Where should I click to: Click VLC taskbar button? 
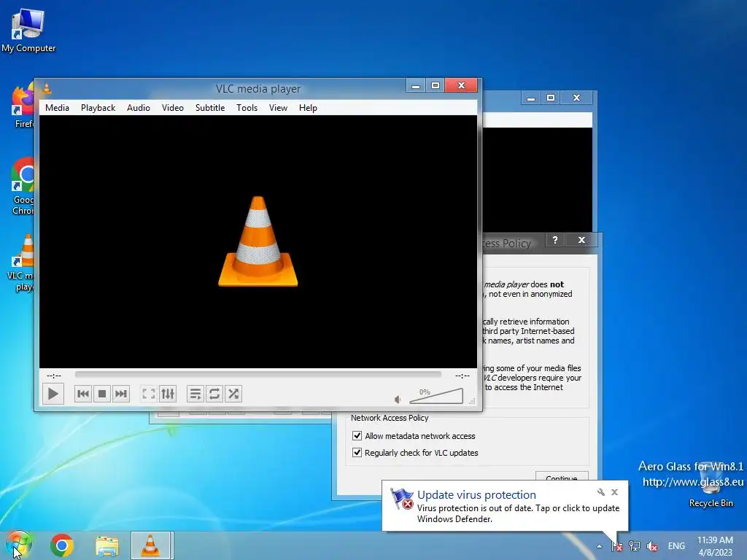[150, 545]
